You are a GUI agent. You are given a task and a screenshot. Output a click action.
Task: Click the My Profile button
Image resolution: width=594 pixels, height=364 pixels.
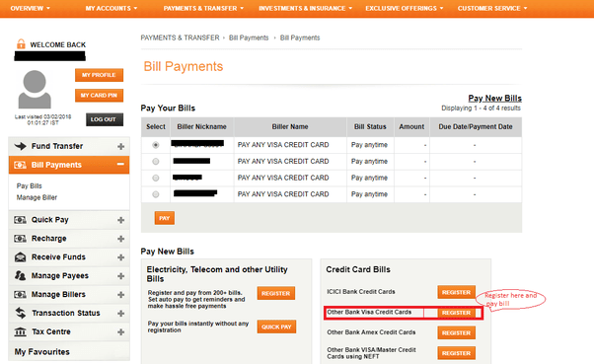coord(99,75)
